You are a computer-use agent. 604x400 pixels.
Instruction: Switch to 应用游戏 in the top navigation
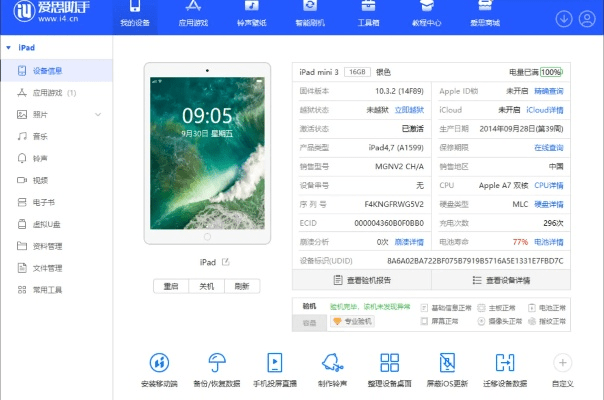pos(193,15)
